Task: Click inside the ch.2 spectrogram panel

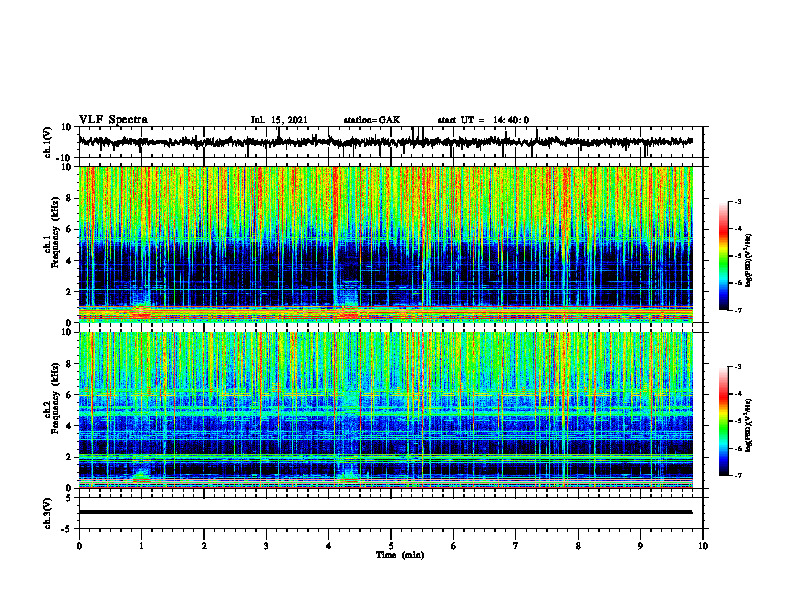Action: [x=386, y=410]
